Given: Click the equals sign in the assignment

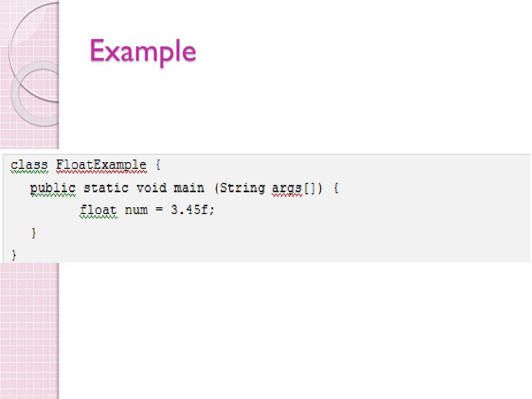Looking at the screenshot, I should click(159, 210).
